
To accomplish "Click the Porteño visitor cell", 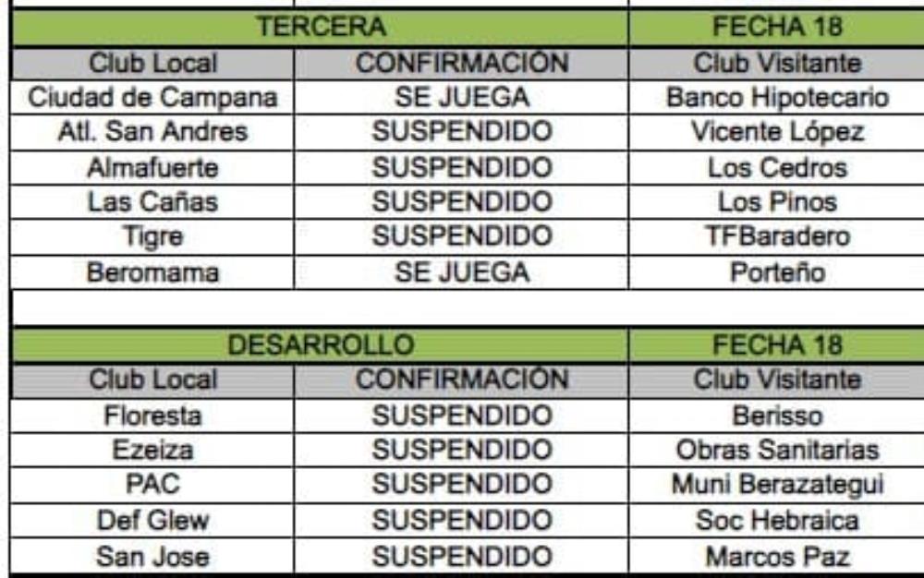I will pyautogui.click(x=777, y=272).
